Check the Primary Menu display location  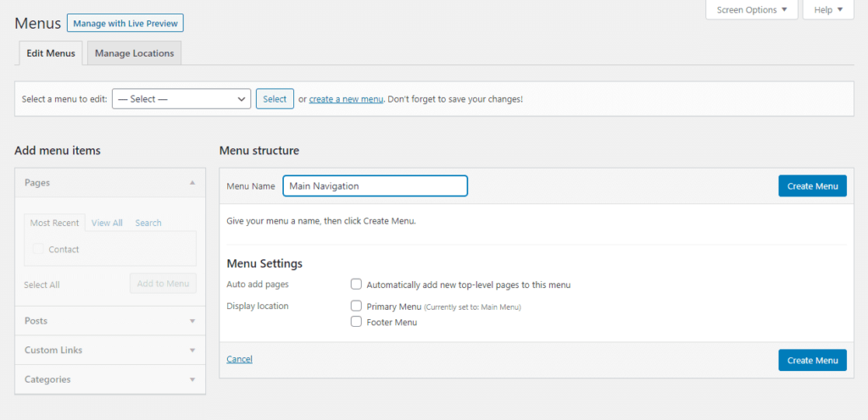click(x=357, y=306)
